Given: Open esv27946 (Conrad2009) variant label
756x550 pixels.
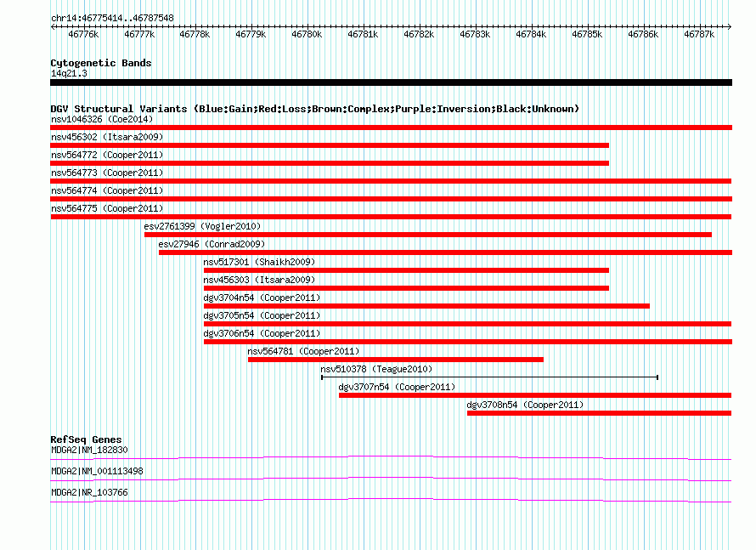Looking at the screenshot, I should click(x=212, y=244).
